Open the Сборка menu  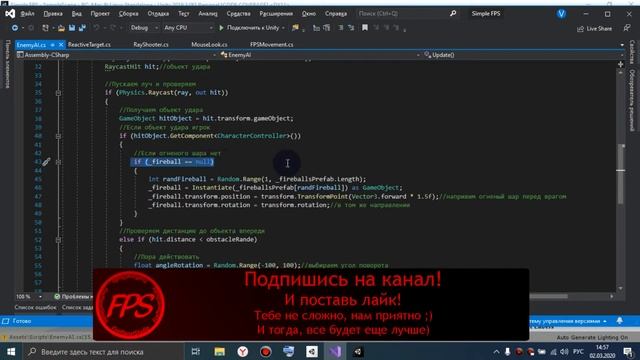pyautogui.click(x=129, y=13)
